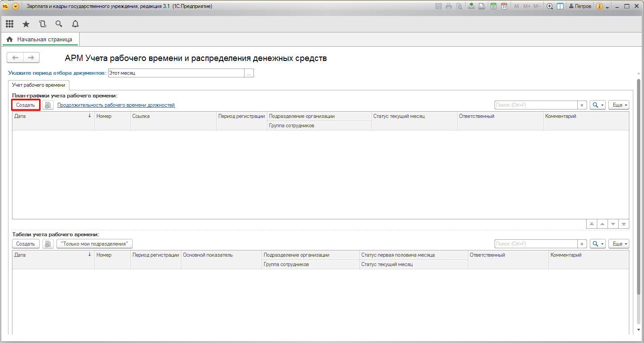Click Создать in the План-графики section

tap(26, 105)
